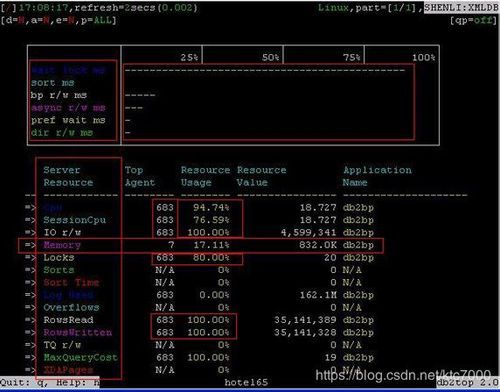The width and height of the screenshot is (500, 392).
Task: Click the 100% scale label
Action: (x=424, y=57)
